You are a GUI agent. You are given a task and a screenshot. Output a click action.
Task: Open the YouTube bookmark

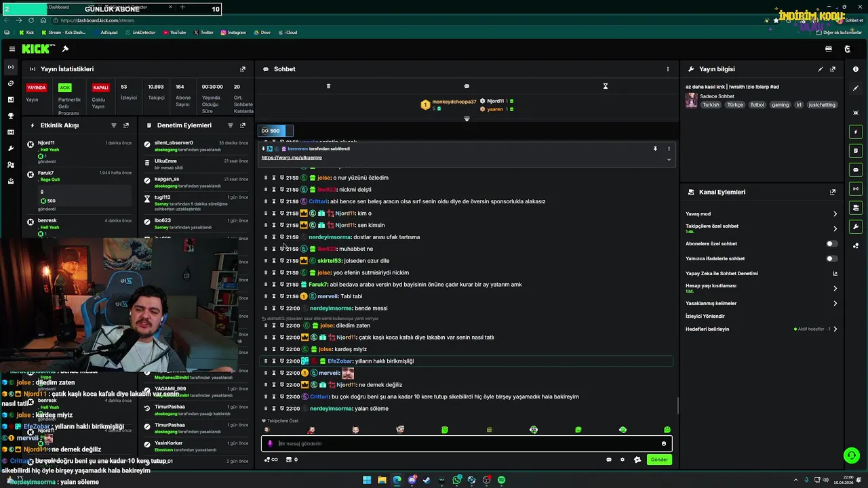pyautogui.click(x=174, y=33)
